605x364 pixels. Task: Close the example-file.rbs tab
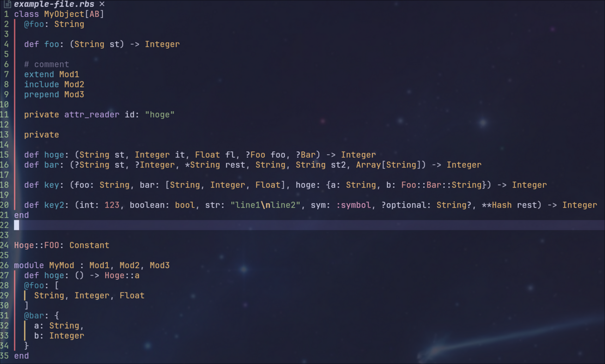(102, 4)
